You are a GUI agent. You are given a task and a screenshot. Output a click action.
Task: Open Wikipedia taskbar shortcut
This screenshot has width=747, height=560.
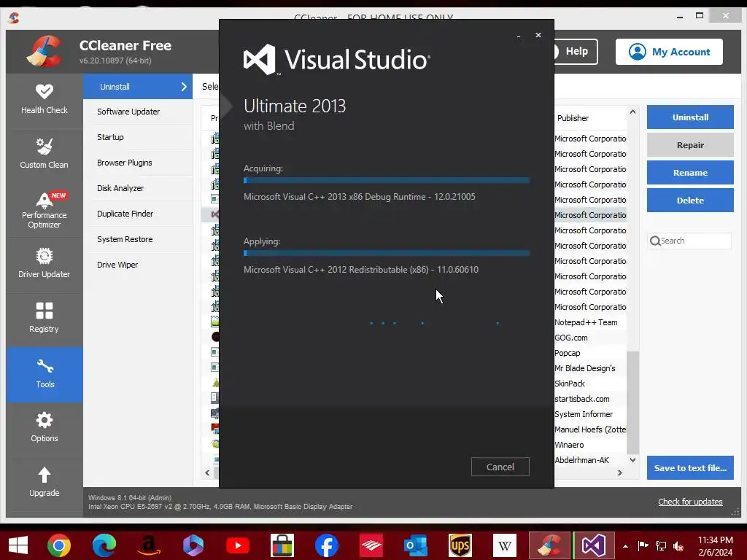tap(505, 545)
